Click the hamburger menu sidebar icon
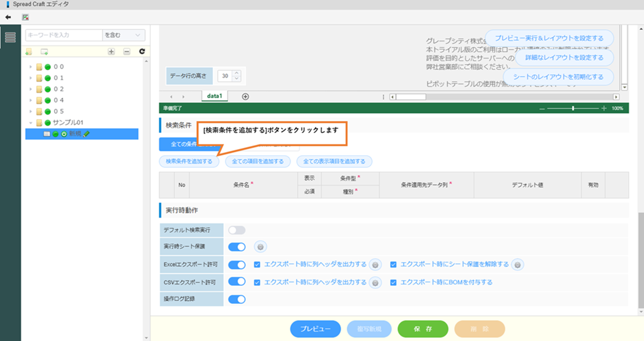 click(10, 37)
